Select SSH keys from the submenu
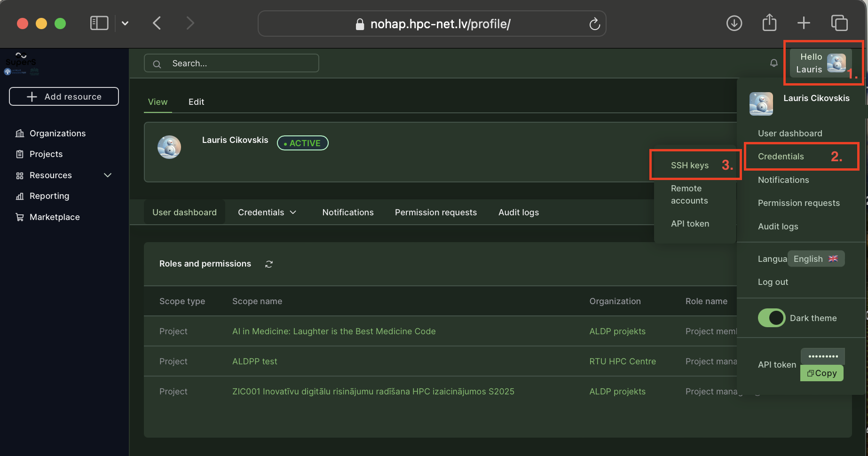The width and height of the screenshot is (868, 456). [689, 165]
